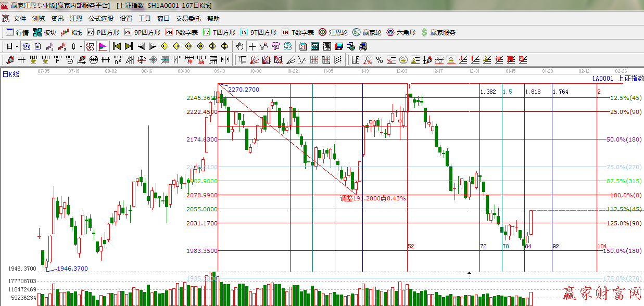Toggle the 权 adjustment button
The width and height of the screenshot is (644, 306).
(x=90, y=46)
